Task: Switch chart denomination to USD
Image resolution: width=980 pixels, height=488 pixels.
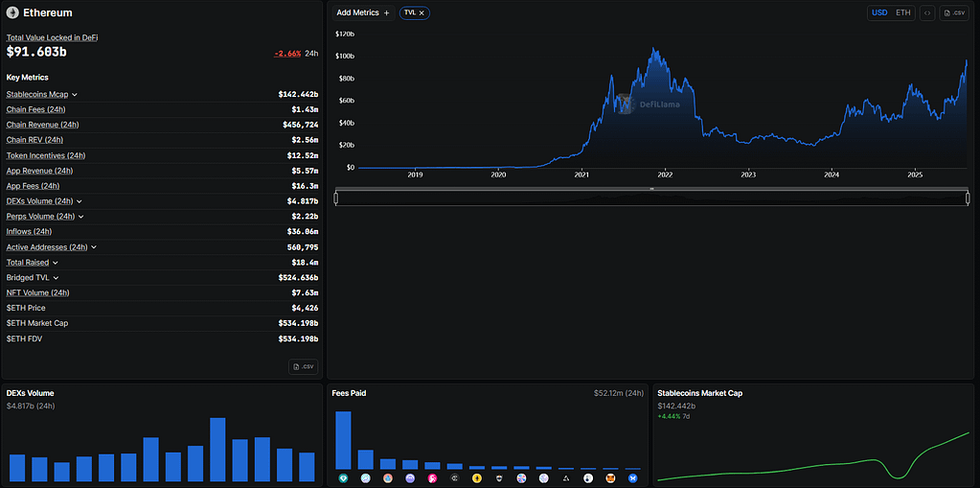Action: (x=879, y=12)
